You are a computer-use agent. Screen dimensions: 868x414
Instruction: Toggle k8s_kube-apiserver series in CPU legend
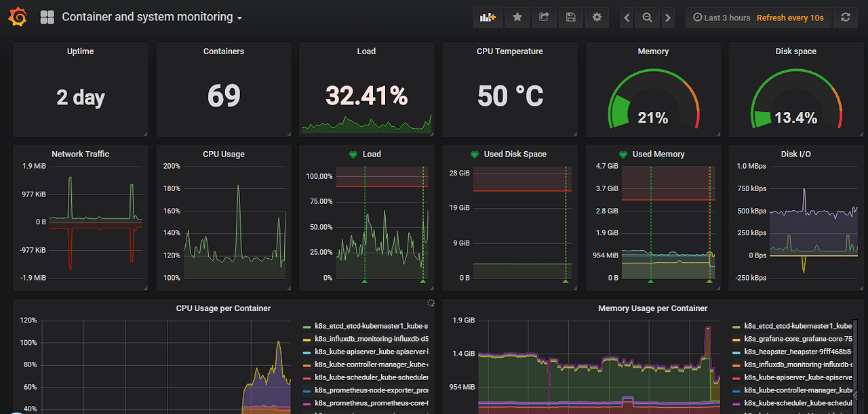point(370,352)
